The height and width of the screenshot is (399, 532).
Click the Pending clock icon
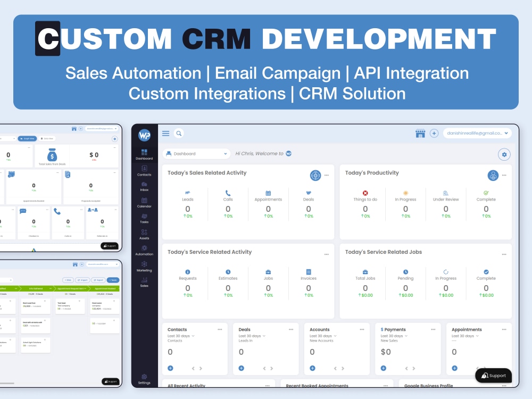tap(405, 272)
